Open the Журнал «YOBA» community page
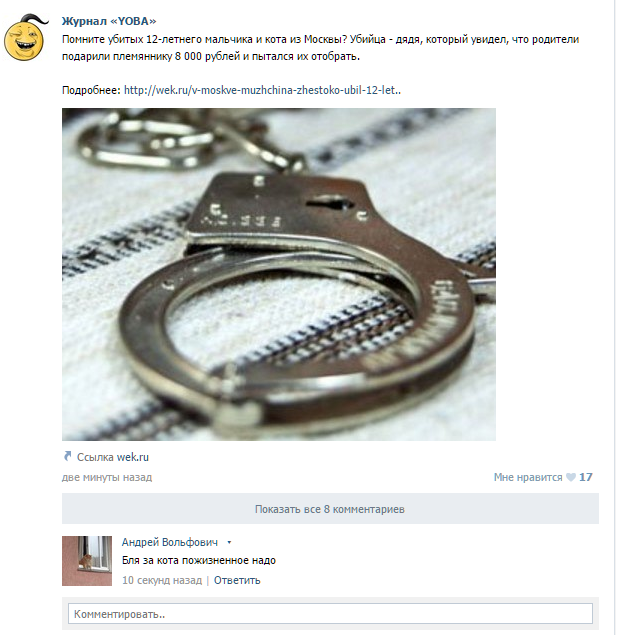The height and width of the screenshot is (635, 619). [109, 21]
